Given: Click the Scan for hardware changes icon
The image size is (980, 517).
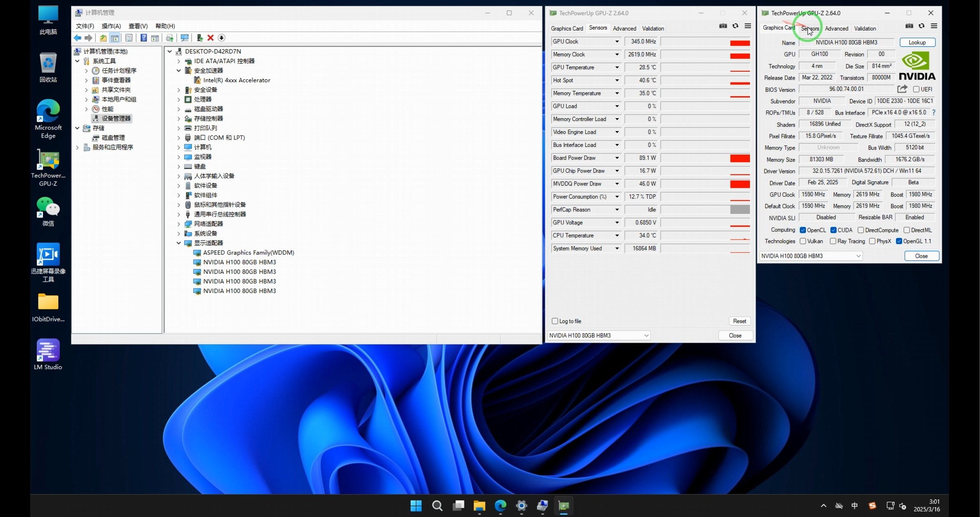Looking at the screenshot, I should [185, 38].
